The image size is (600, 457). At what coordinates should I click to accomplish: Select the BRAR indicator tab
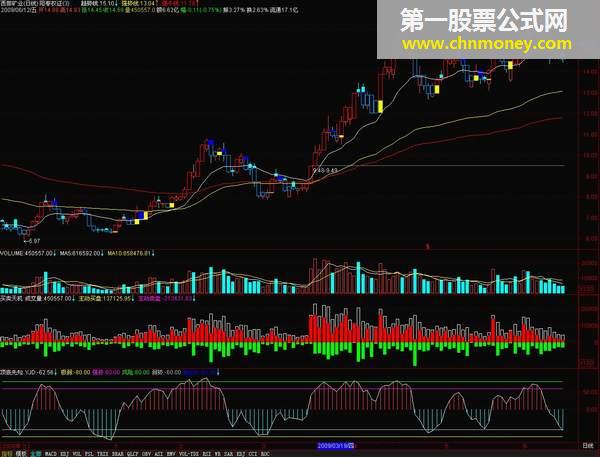tap(118, 454)
